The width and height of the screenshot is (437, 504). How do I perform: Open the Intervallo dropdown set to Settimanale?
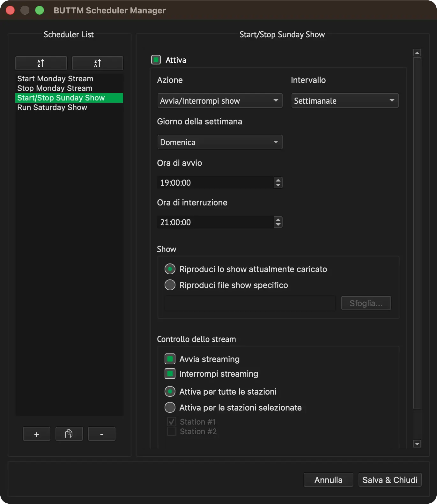point(345,101)
